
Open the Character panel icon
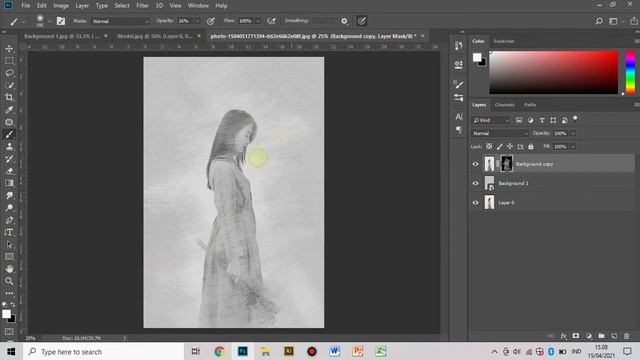coord(459,117)
